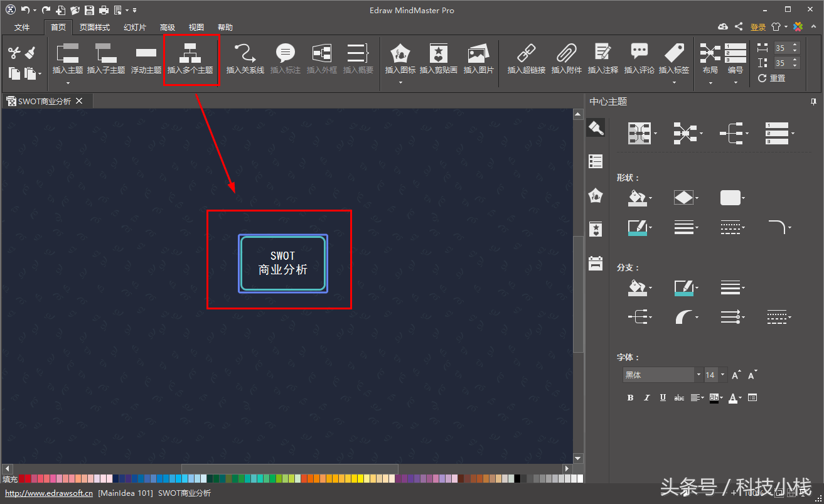Insert a picture using 插入图片
Screen dimensions: 824x504
(478, 59)
